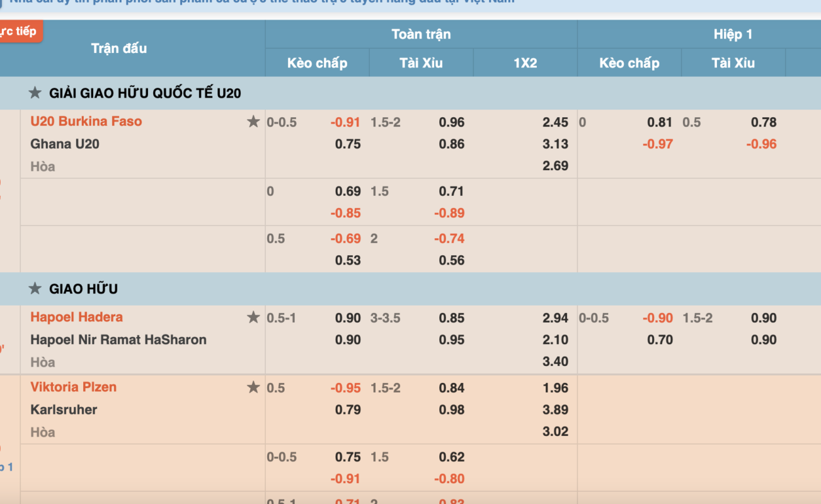Select draw odds 2.69 for Burkina Faso match

pyautogui.click(x=555, y=166)
